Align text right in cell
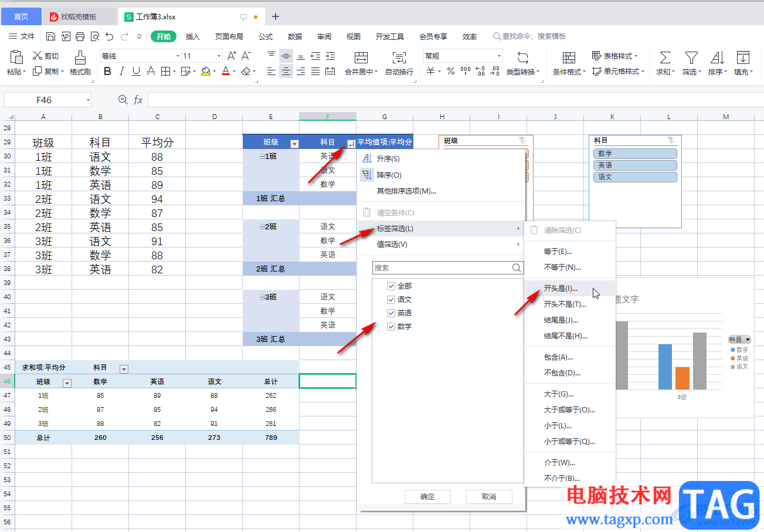The width and height of the screenshot is (764, 532). [301, 72]
